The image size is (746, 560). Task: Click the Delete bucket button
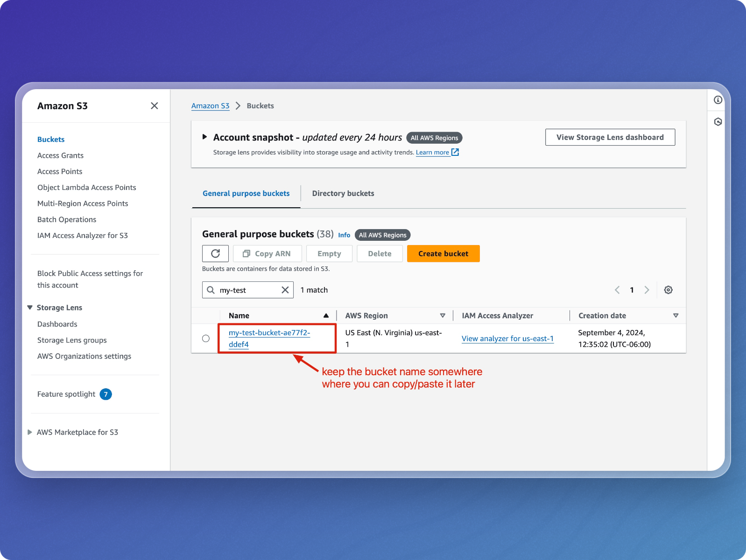pyautogui.click(x=380, y=253)
